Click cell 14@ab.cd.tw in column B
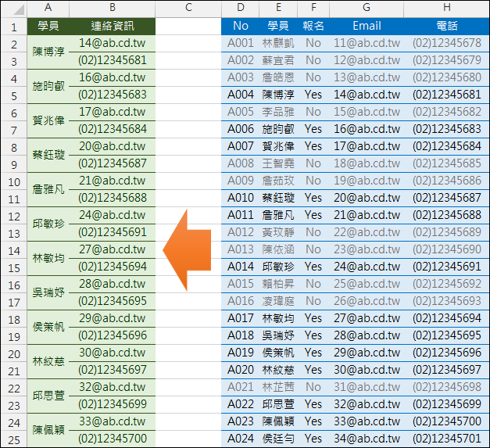490x448 pixels. coord(113,43)
